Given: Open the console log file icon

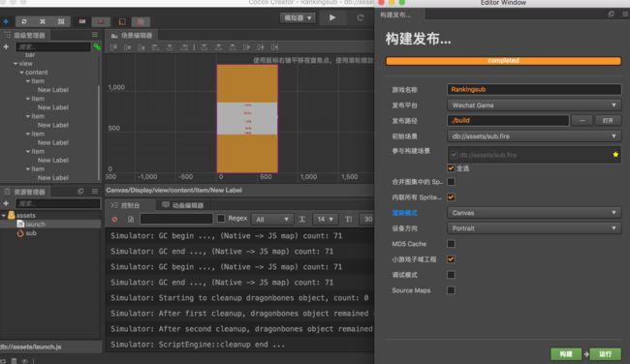Looking at the screenshot, I should (131, 219).
